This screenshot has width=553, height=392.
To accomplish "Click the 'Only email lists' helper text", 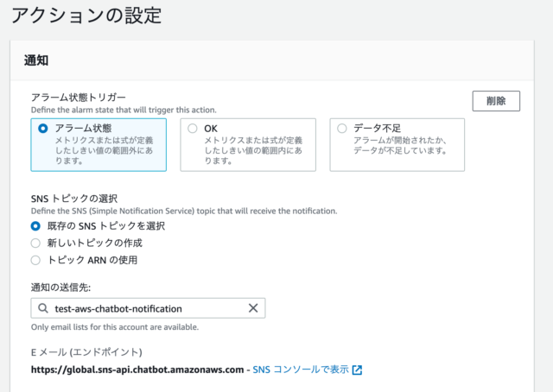I will pos(114,327).
